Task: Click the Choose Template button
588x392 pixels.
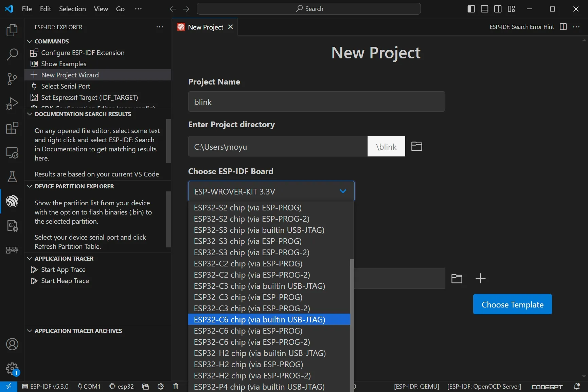Action: (512, 304)
